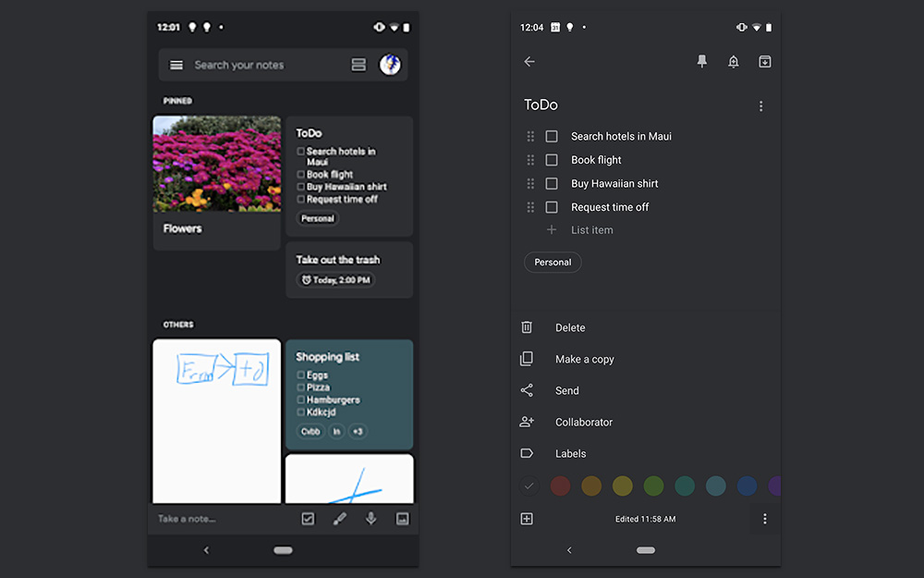
Task: Tick the 'Book flight' checkbox
Action: point(552,160)
